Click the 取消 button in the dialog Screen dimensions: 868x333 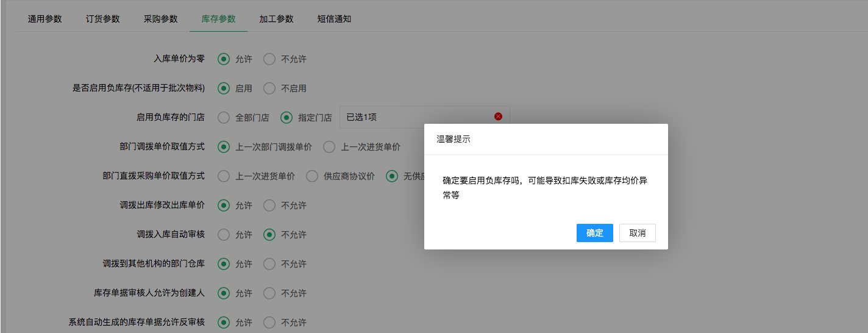click(637, 233)
